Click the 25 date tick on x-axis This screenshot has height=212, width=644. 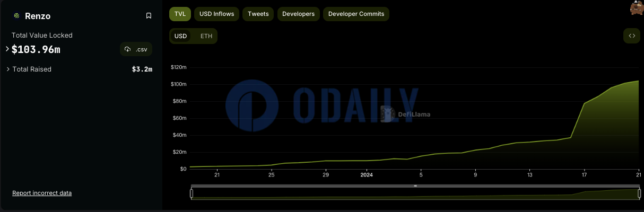tap(271, 174)
